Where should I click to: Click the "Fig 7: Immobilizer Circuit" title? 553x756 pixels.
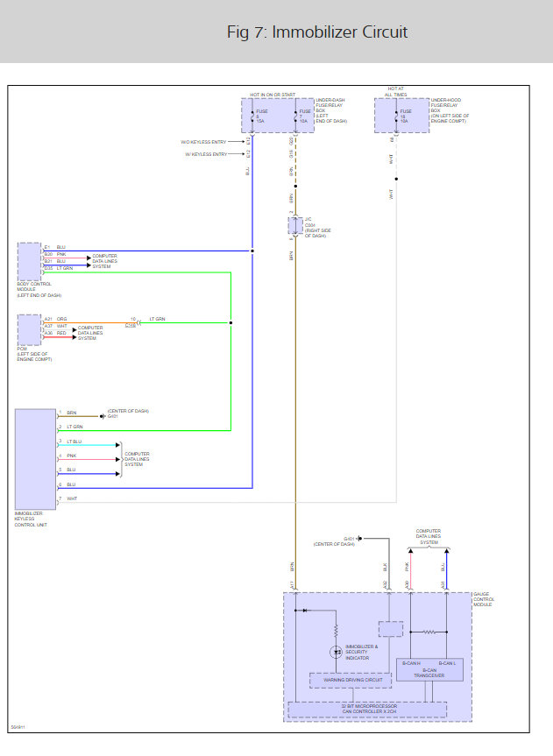pos(317,32)
